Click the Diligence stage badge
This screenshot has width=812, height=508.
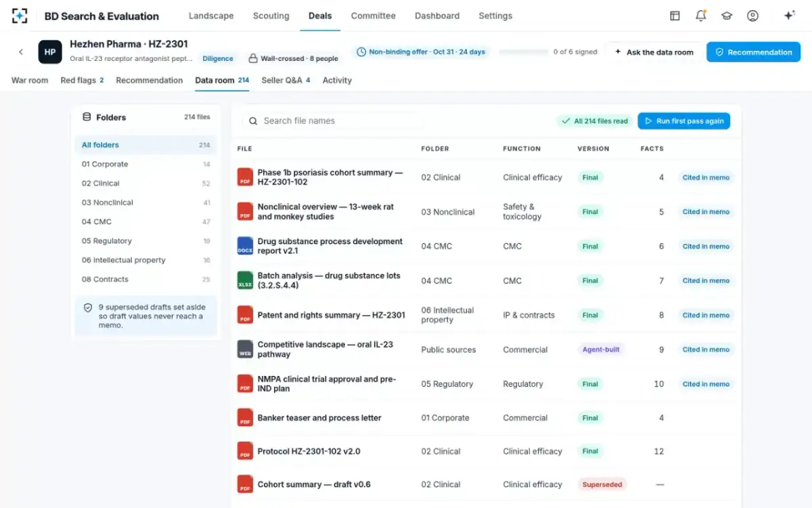pyautogui.click(x=218, y=59)
